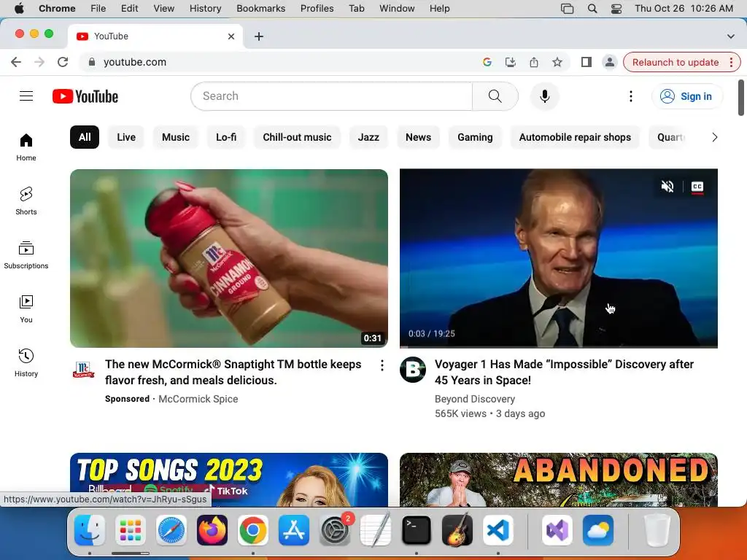Open a new Chrome tab
This screenshot has height=560, width=747.
pyautogui.click(x=259, y=36)
